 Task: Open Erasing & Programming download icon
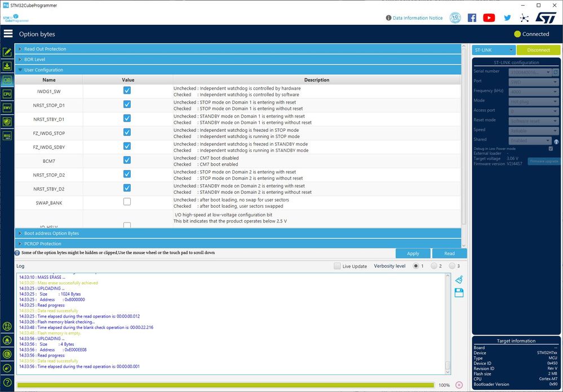[x=7, y=66]
